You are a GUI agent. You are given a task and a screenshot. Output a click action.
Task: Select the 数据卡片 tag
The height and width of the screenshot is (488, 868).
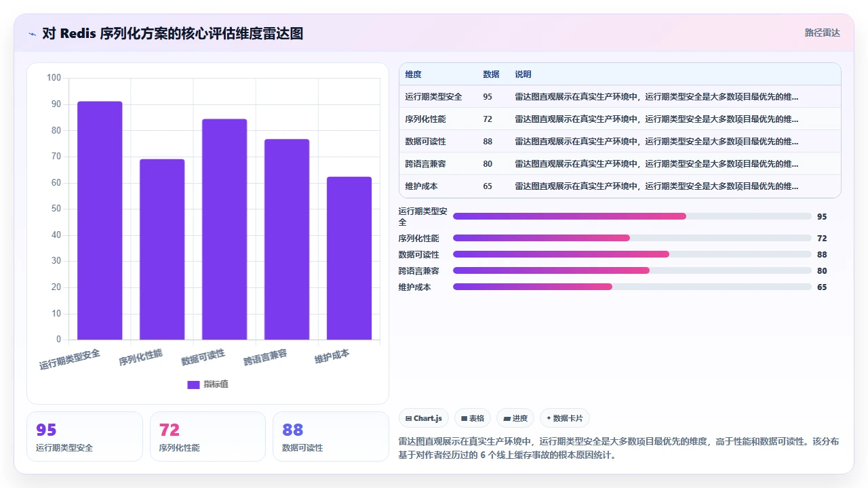pos(564,418)
